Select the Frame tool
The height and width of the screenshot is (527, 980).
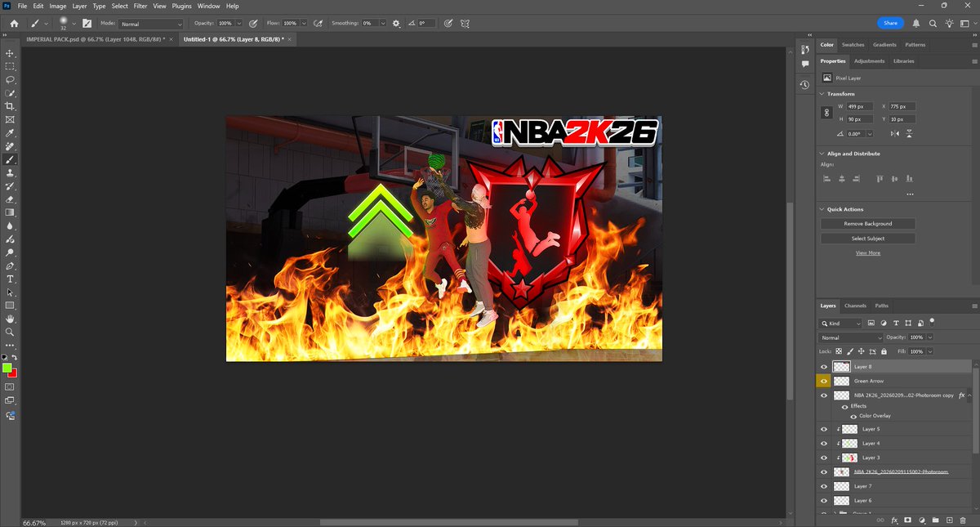tap(10, 119)
